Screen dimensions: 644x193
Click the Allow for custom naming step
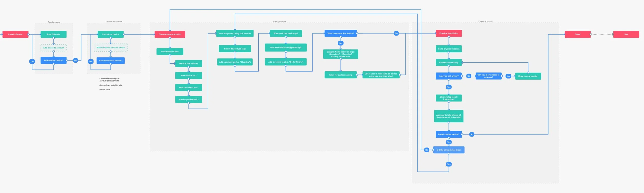pos(341,75)
